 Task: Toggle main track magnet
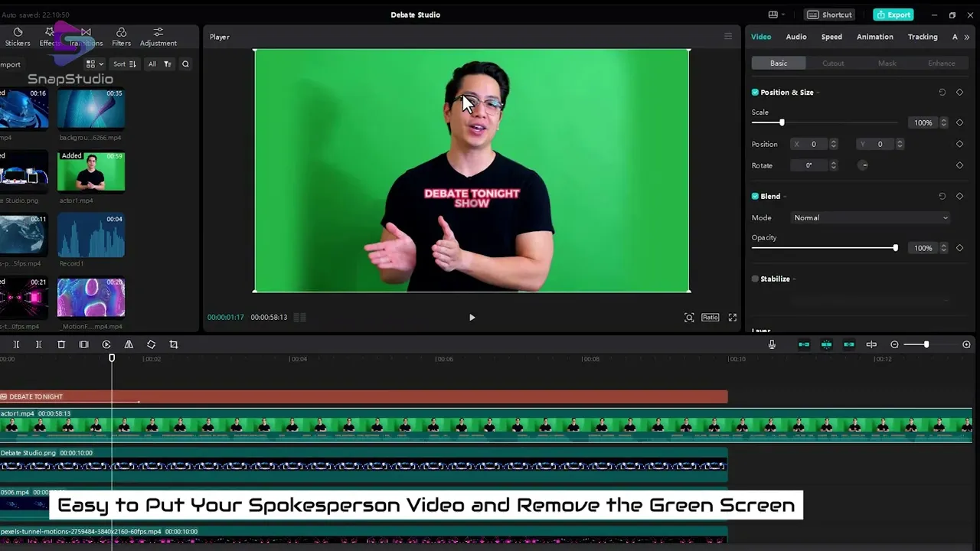[x=804, y=344]
